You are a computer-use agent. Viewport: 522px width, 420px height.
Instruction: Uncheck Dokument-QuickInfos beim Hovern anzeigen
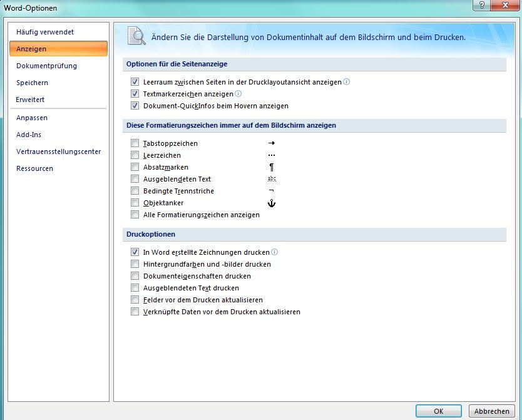pyautogui.click(x=135, y=106)
